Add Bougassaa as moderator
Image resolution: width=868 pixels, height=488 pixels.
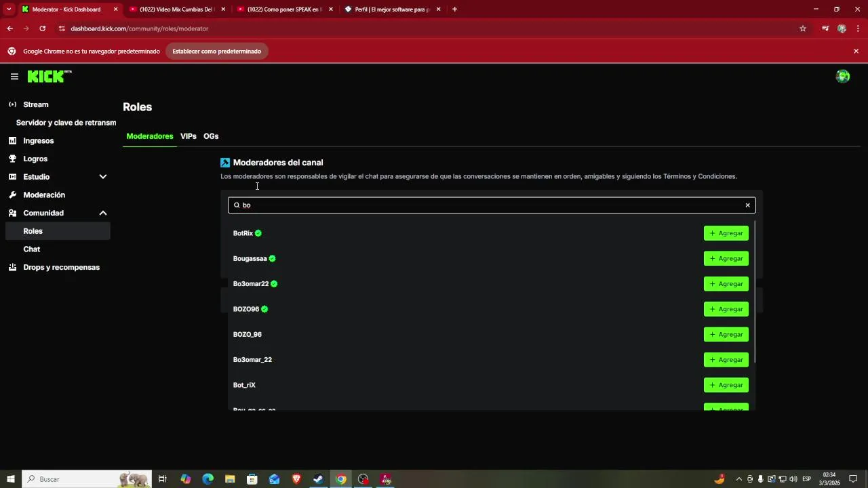[x=726, y=258]
